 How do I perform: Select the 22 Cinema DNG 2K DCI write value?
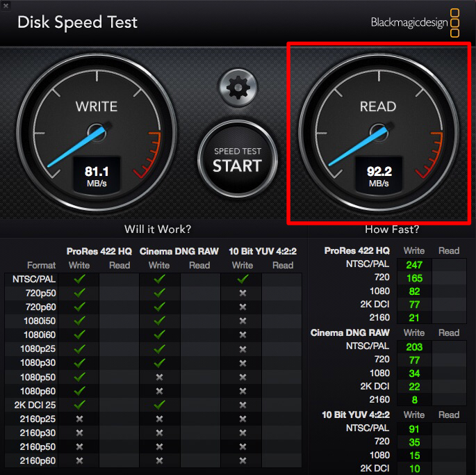(x=414, y=387)
